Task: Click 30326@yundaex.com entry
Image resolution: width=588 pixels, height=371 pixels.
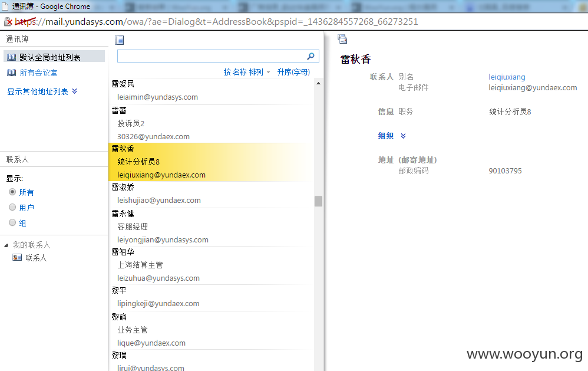Action: click(153, 136)
